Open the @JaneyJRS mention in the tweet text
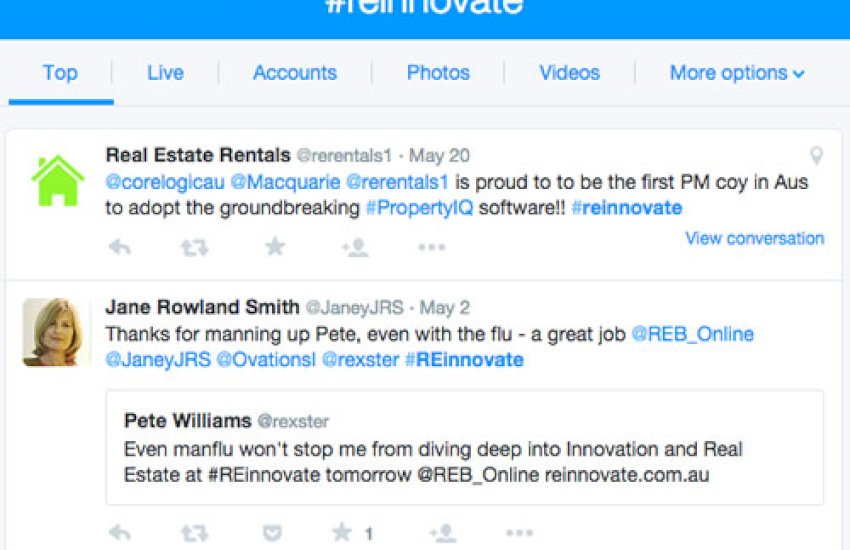The width and height of the screenshot is (850, 550). pyautogui.click(x=158, y=360)
